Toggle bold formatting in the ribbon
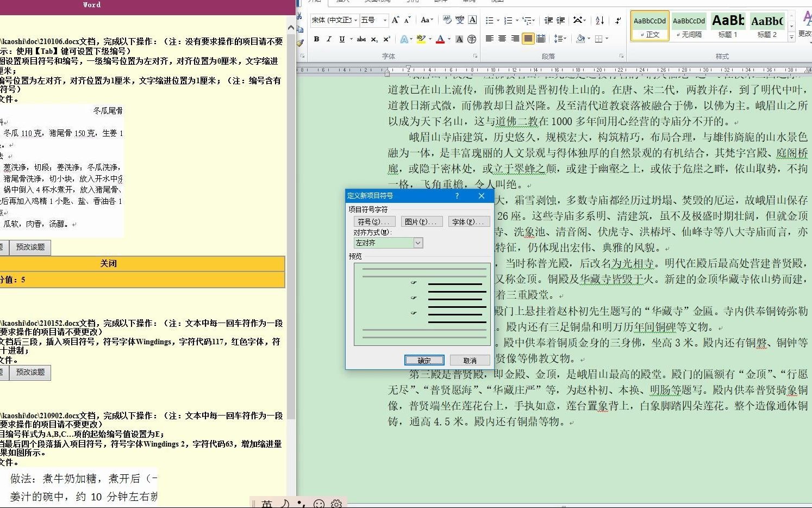The image size is (812, 508). pyautogui.click(x=317, y=39)
